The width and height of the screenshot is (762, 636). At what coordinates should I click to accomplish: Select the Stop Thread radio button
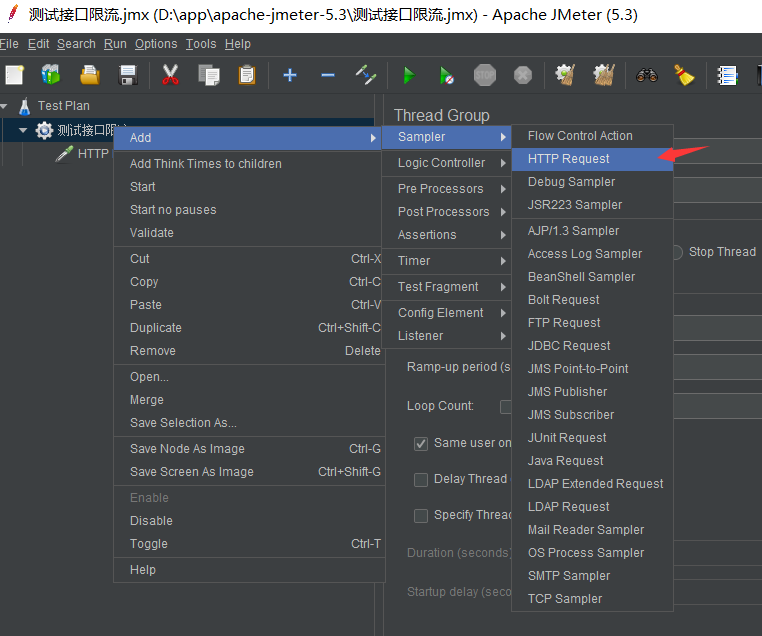(x=678, y=252)
